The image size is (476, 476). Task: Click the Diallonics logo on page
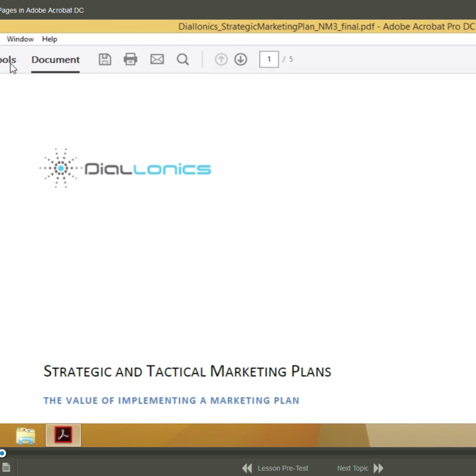(126, 169)
